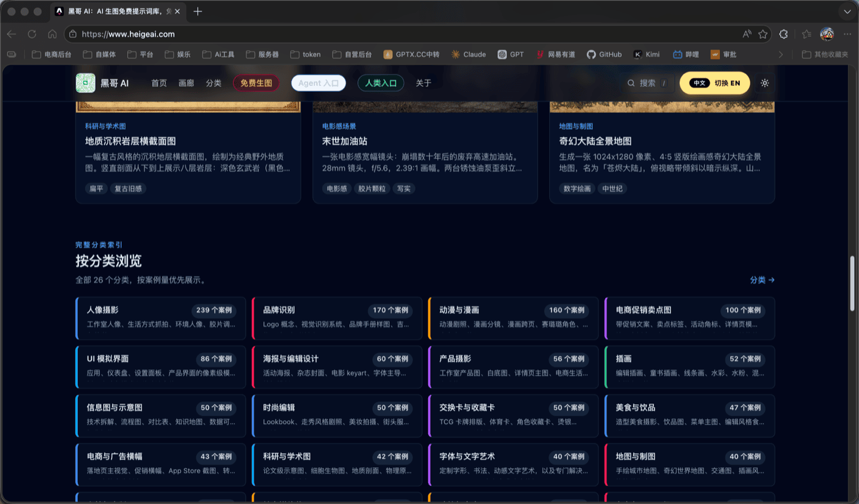Select the 胶片颗粒 tag
This screenshot has width=859, height=504.
pos(372,188)
